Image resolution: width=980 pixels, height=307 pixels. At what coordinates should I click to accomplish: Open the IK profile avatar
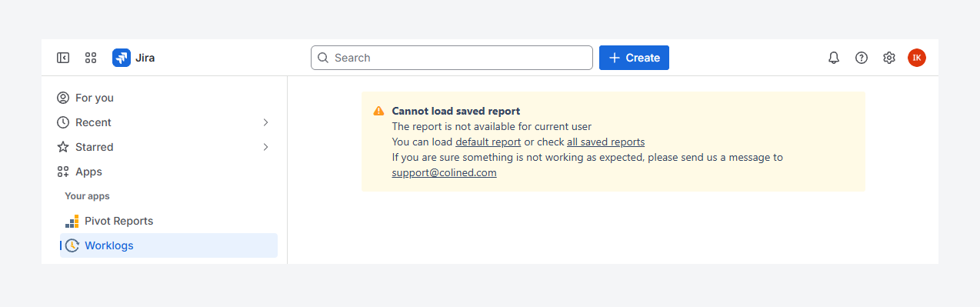[x=917, y=58]
